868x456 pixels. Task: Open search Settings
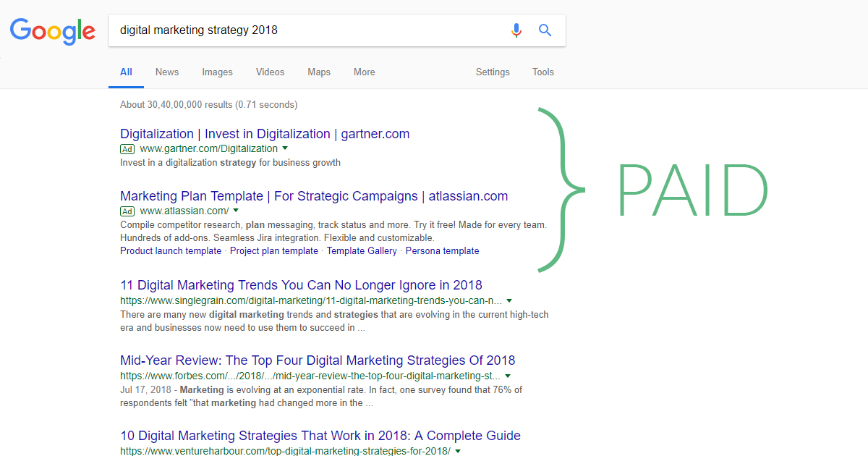click(x=493, y=72)
